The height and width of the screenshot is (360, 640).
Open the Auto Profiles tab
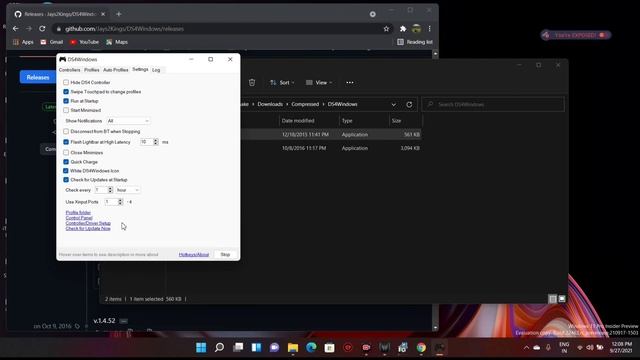pos(116,70)
